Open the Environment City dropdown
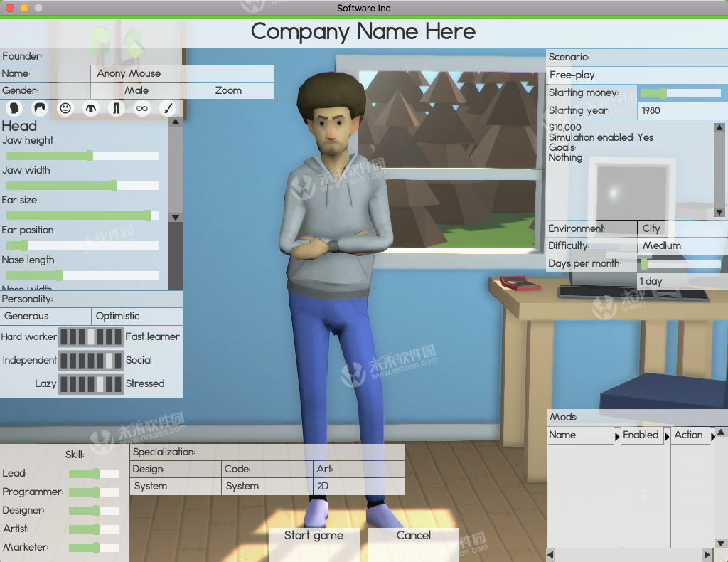This screenshot has width=728, height=562. (682, 228)
